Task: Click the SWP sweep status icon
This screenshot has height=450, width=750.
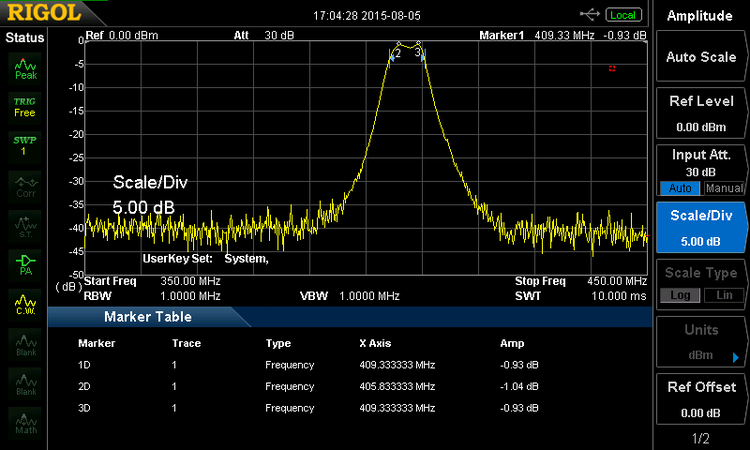Action: [x=25, y=145]
